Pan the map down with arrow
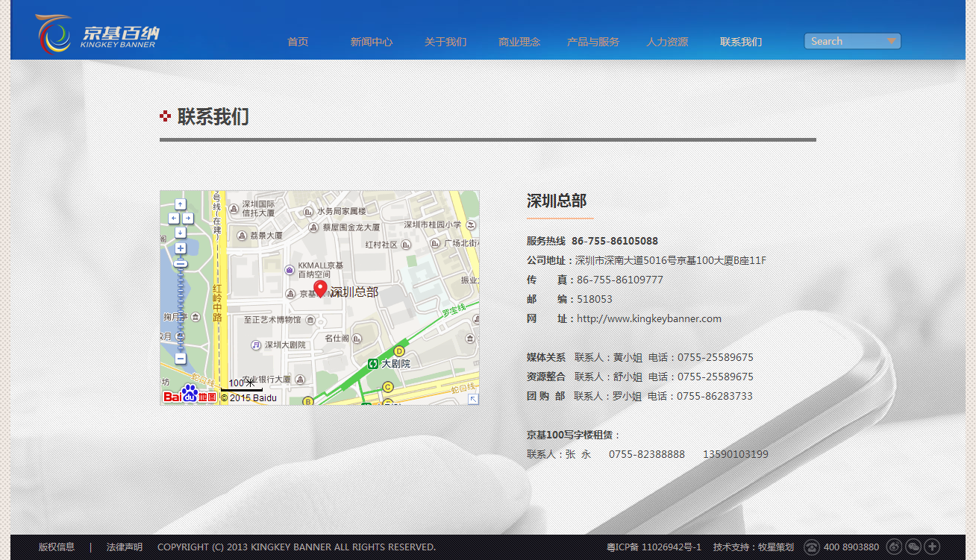Image resolution: width=976 pixels, height=560 pixels. (x=180, y=233)
